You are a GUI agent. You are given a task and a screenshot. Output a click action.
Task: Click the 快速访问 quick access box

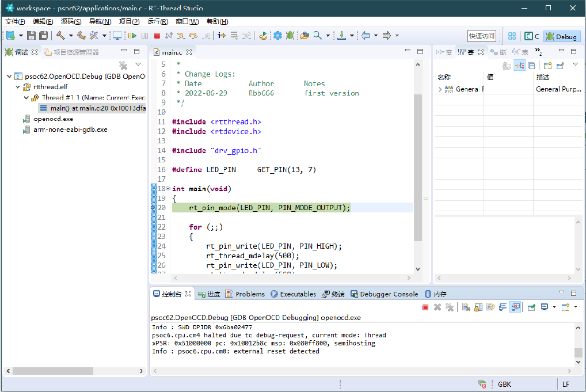481,36
